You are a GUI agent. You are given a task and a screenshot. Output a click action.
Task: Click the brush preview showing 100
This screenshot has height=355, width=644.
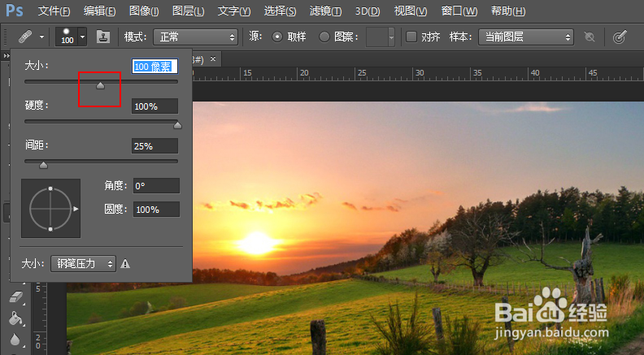coord(67,37)
